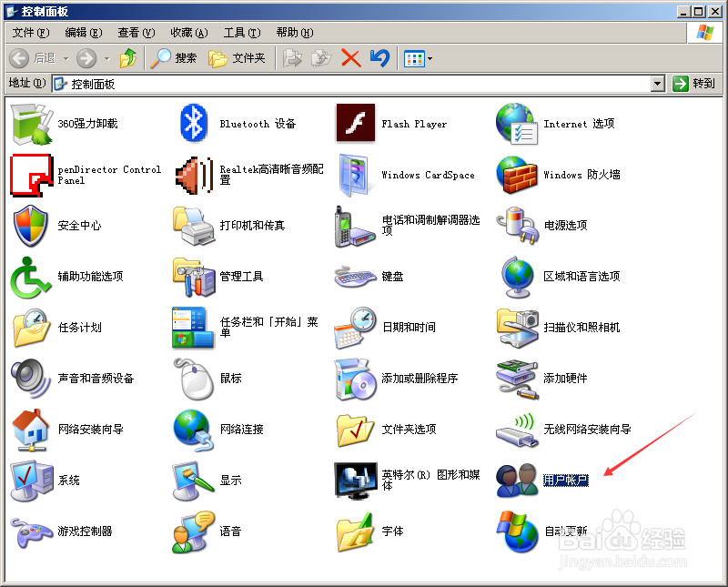Open the 编辑(E) menu
Viewport: 728px width, 587px height.
[84, 33]
